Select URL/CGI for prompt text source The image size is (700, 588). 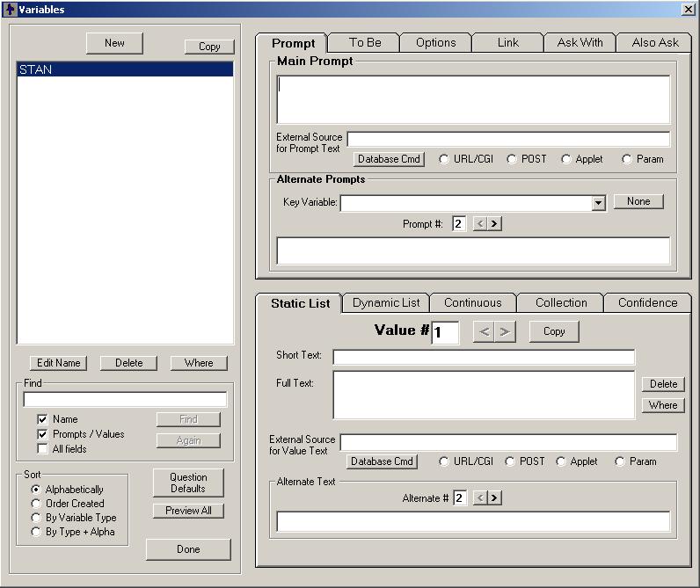click(444, 159)
